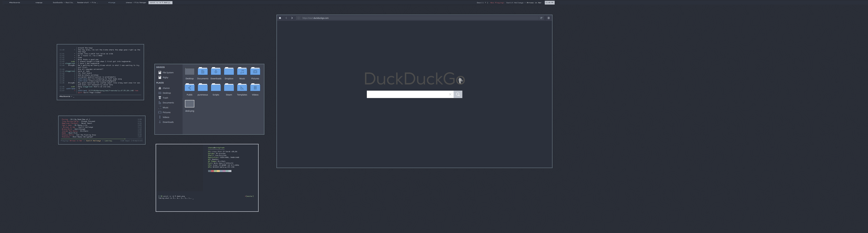The image size is (868, 233).
Task: Open the browser hamburger menu
Action: pos(548,18)
